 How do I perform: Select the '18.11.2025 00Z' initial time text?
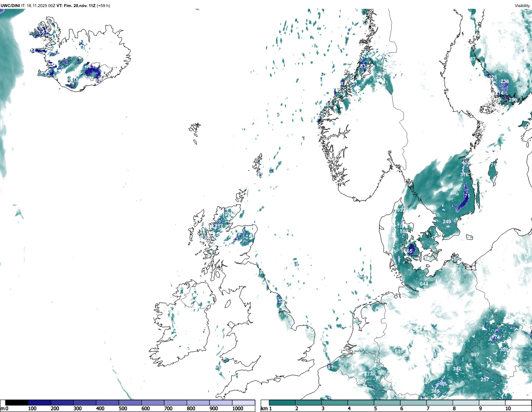click(41, 5)
